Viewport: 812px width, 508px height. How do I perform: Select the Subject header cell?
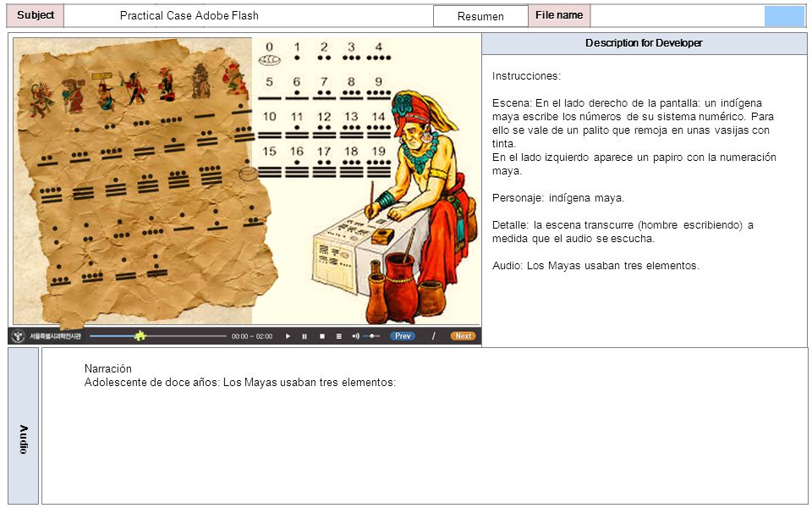click(x=36, y=15)
